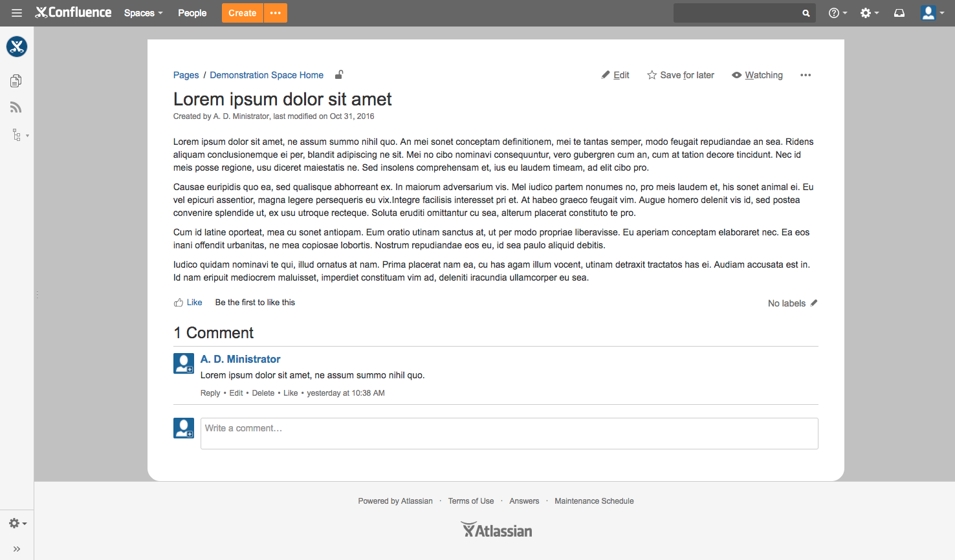Viewport: 955px width, 560px height.
Task: Open the People menu item
Action: (x=192, y=13)
